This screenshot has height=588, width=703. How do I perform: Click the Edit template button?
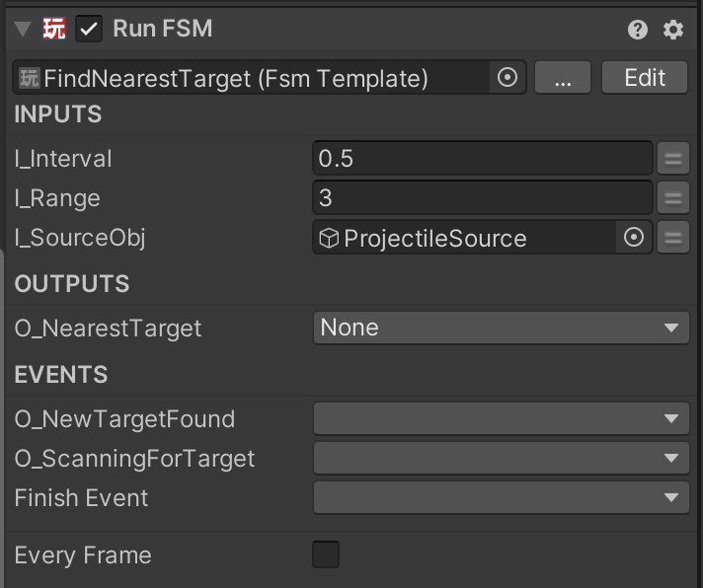[x=645, y=77]
